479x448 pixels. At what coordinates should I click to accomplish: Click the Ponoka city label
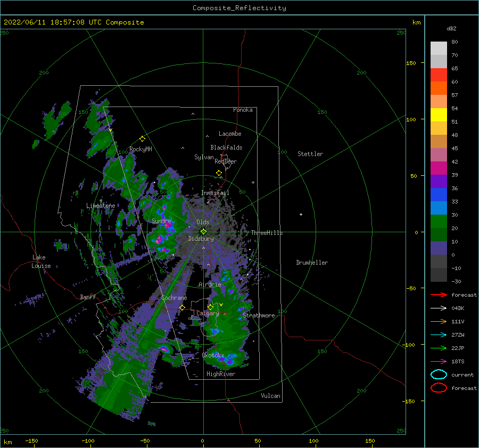pos(243,110)
